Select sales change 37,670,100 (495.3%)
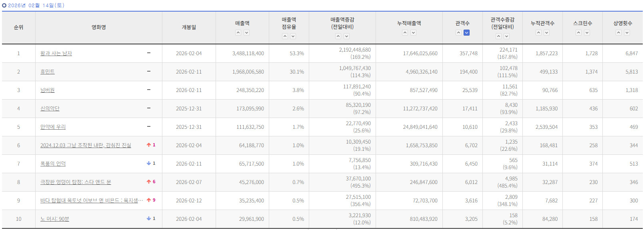 [x=358, y=182]
